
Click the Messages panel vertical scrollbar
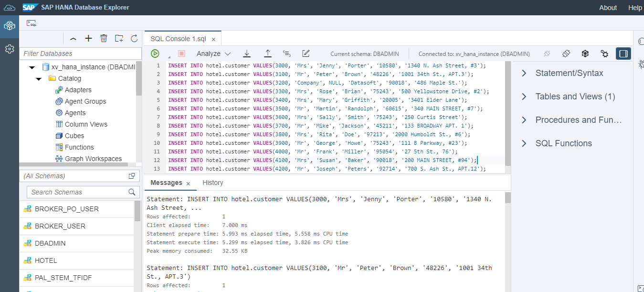pos(508,197)
